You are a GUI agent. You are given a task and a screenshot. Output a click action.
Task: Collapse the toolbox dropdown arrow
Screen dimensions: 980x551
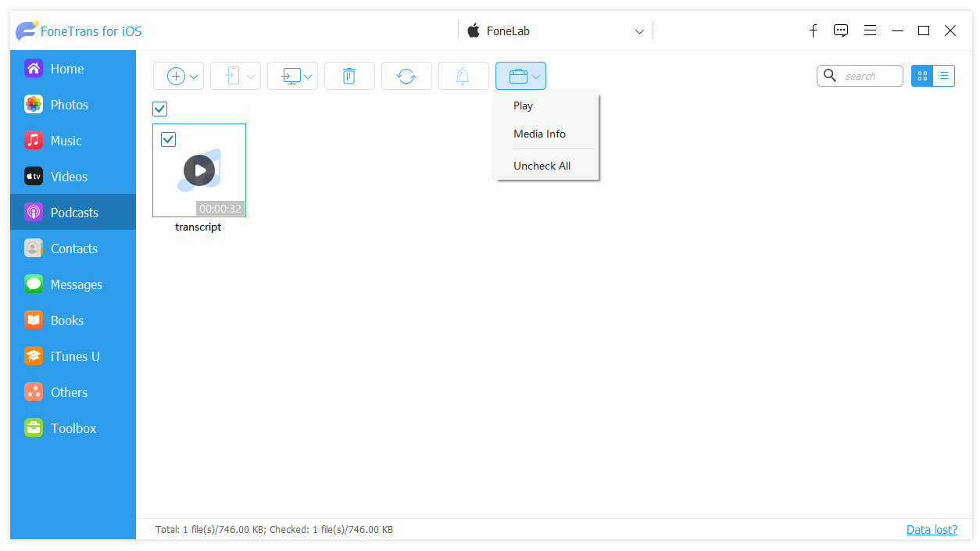coord(536,77)
